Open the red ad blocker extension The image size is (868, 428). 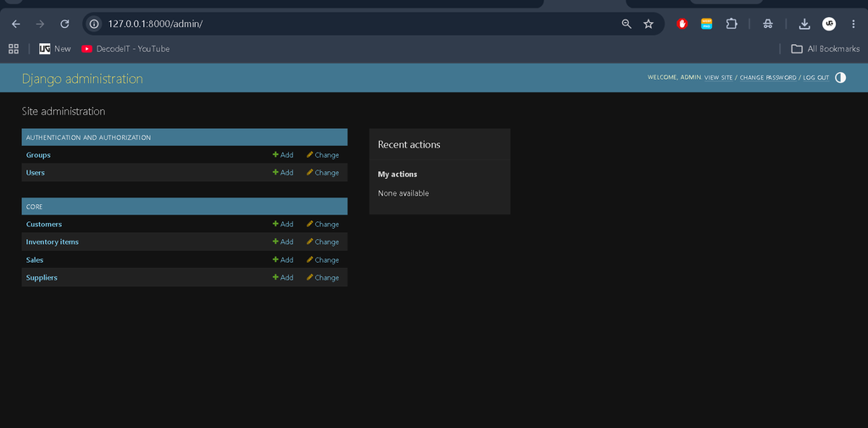(682, 24)
